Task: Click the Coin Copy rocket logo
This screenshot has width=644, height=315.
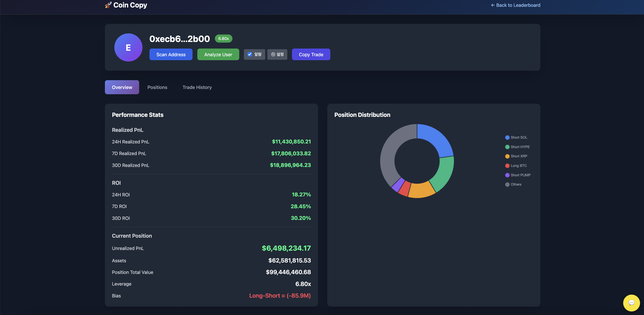Action: point(108,5)
